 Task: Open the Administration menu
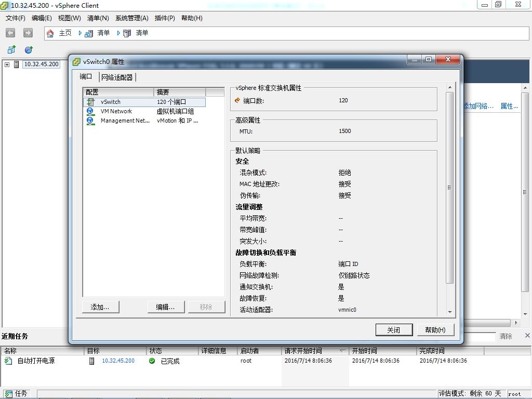(132, 18)
